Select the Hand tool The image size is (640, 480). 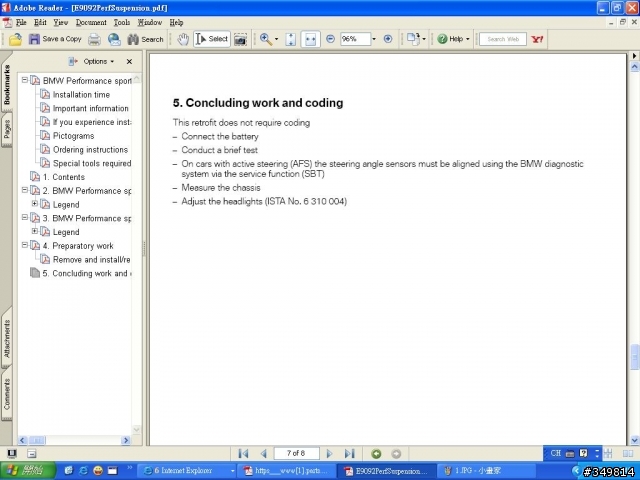(183, 39)
